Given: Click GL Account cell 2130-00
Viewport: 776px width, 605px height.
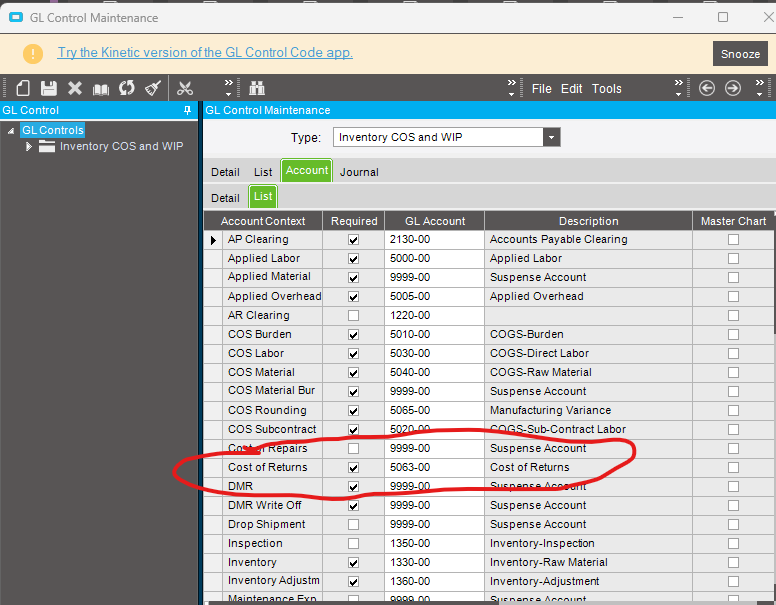Looking at the screenshot, I should pyautogui.click(x=435, y=240).
